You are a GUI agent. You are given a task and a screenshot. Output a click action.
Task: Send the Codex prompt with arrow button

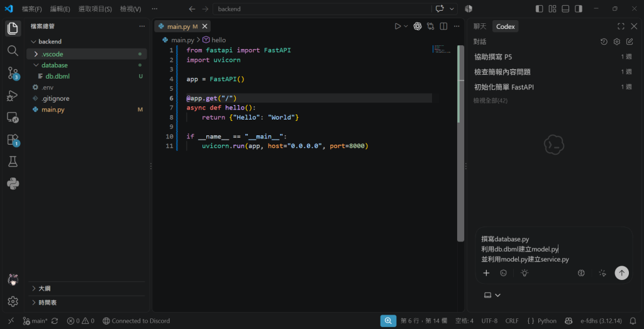(x=622, y=273)
